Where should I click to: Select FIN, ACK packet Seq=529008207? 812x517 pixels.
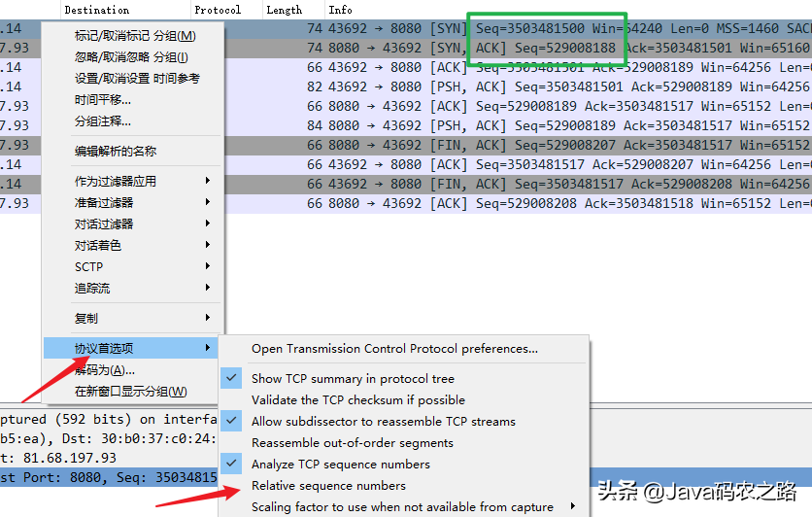tap(518, 145)
